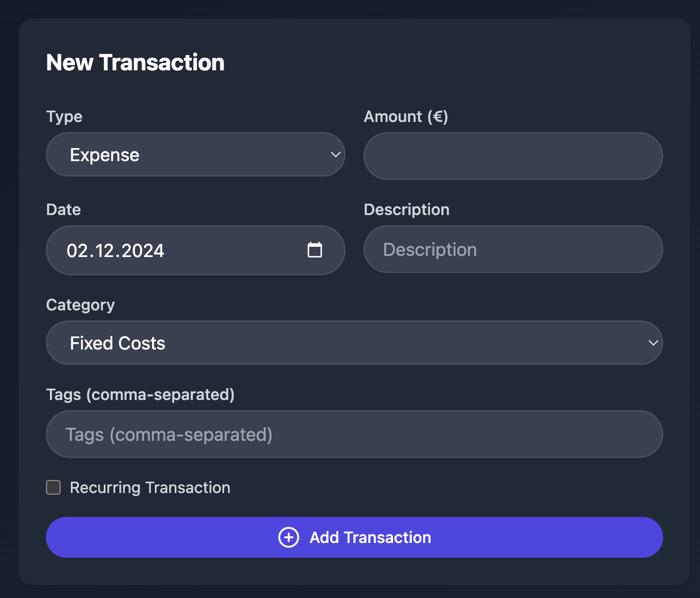Focus the Description text field
Screen dimensions: 700x598
513,249
